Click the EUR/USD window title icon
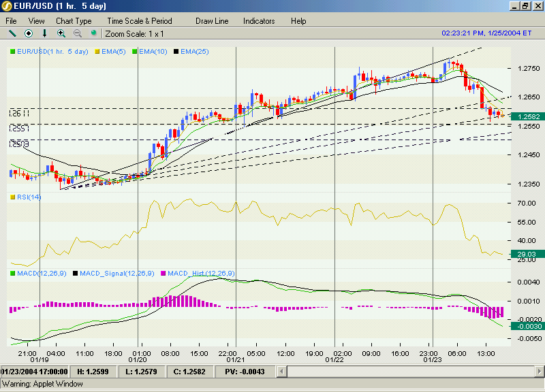 point(7,6)
